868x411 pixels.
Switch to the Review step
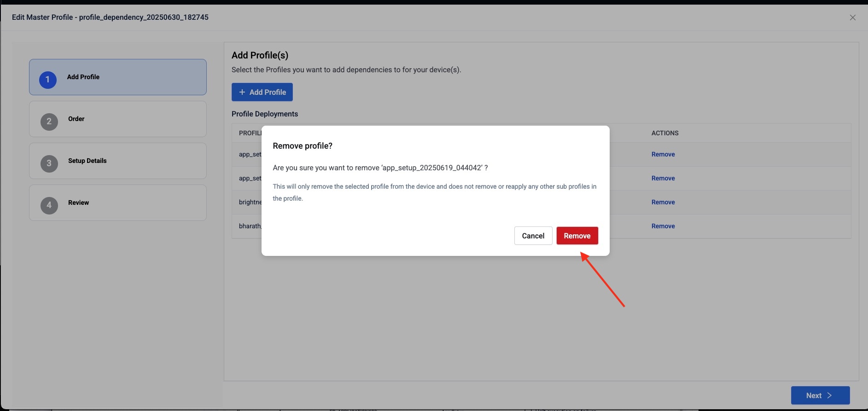pyautogui.click(x=79, y=203)
